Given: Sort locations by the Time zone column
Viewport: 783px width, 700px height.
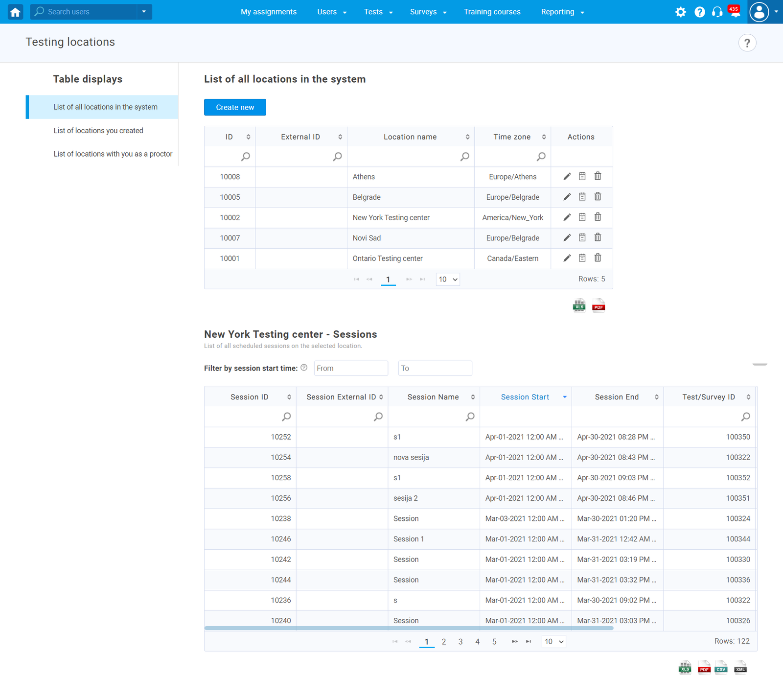Looking at the screenshot, I should [512, 137].
